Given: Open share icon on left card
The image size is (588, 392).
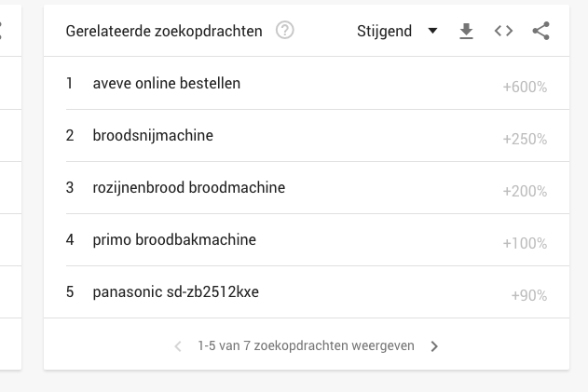Looking at the screenshot, I should 0,31.
